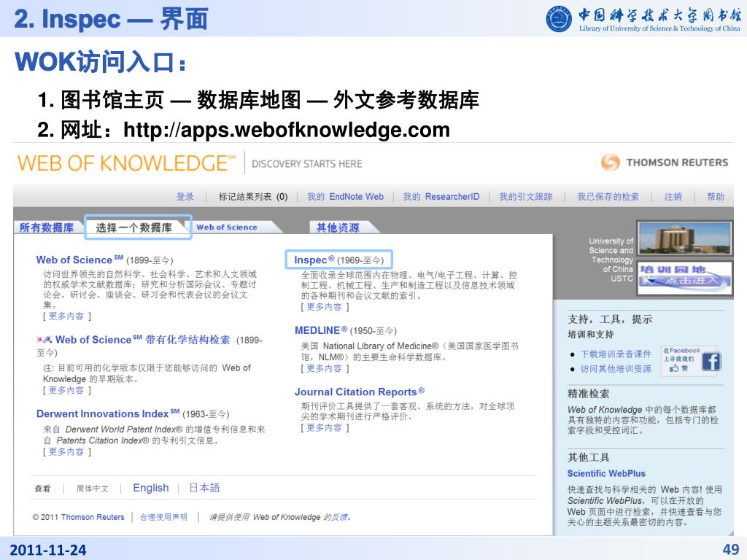Viewport: 747px width, 560px height.
Task: Click 更多内容 under Web of Science description
Action: pos(66,316)
